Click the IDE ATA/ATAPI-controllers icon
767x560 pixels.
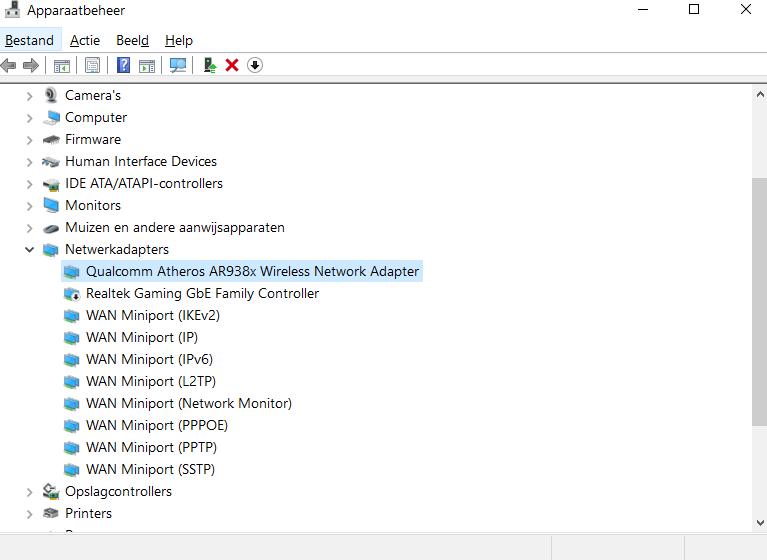(51, 184)
